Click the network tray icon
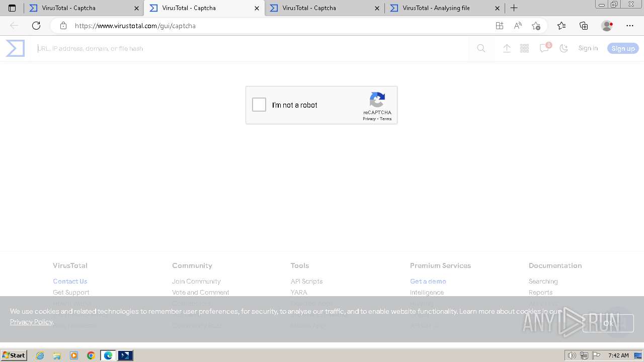The image size is (644, 362). tap(584, 355)
